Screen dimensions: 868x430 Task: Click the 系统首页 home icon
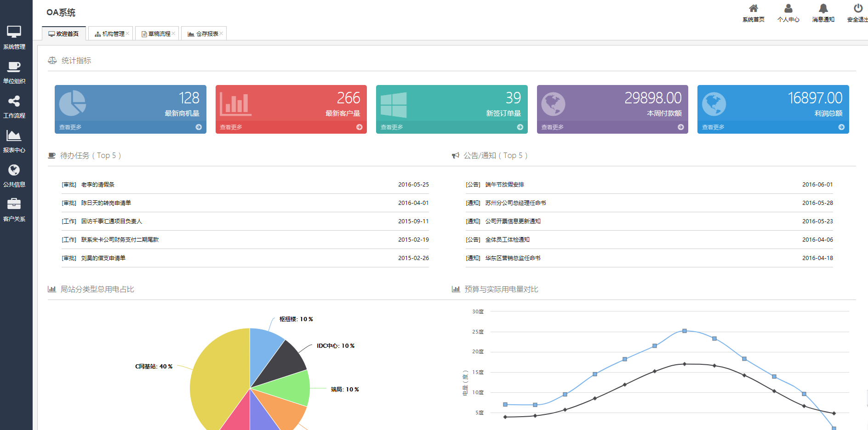click(753, 9)
